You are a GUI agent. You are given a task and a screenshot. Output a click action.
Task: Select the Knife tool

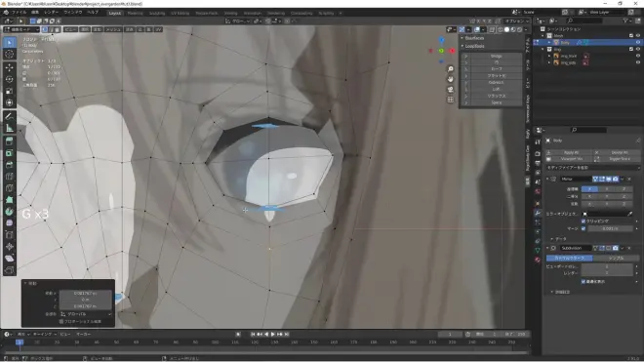coord(10,187)
